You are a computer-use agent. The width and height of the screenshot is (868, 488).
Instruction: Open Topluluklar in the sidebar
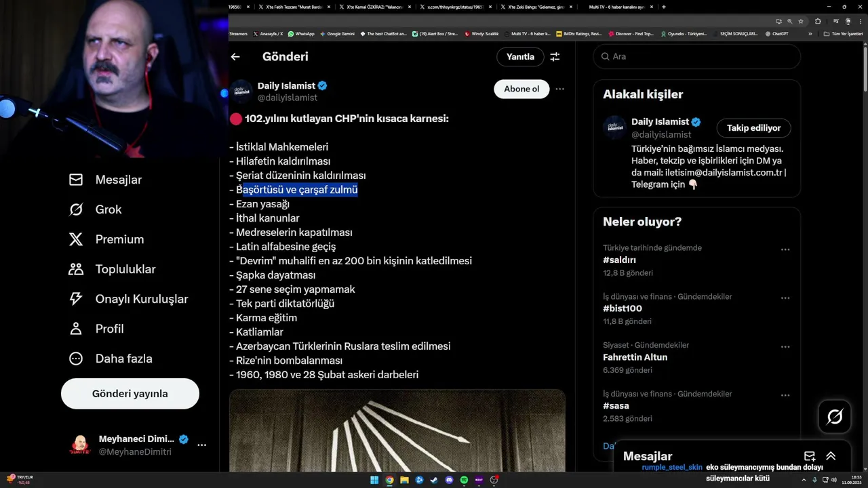tap(113, 269)
